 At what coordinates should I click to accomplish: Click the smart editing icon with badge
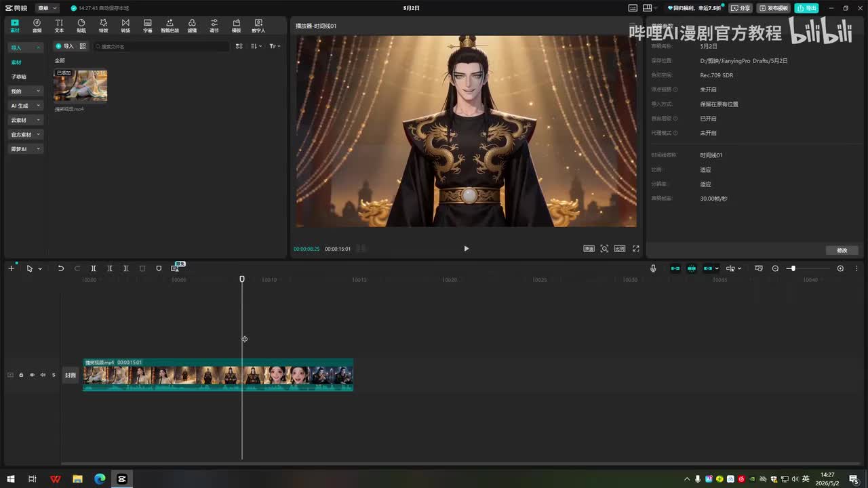pos(175,268)
